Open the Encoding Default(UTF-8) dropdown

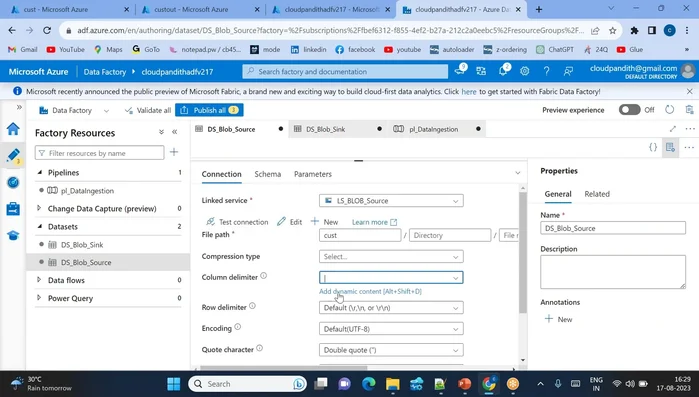click(x=391, y=329)
